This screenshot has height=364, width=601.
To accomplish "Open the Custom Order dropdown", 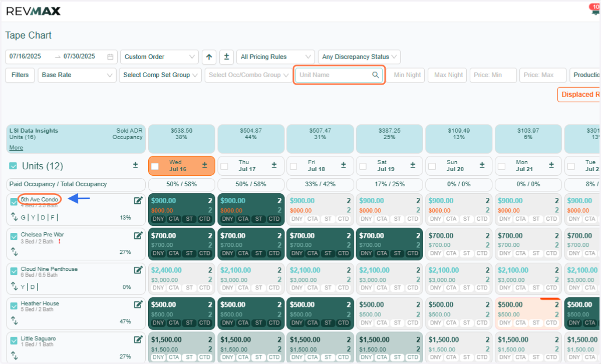I will [159, 57].
